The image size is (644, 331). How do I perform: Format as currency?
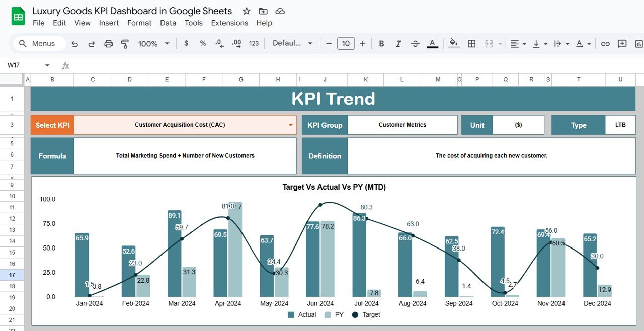tap(186, 43)
